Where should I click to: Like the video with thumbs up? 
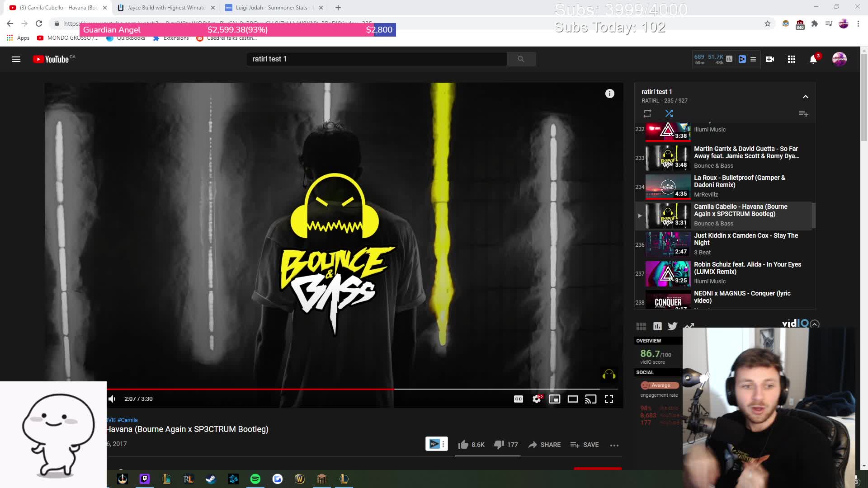pyautogui.click(x=471, y=445)
